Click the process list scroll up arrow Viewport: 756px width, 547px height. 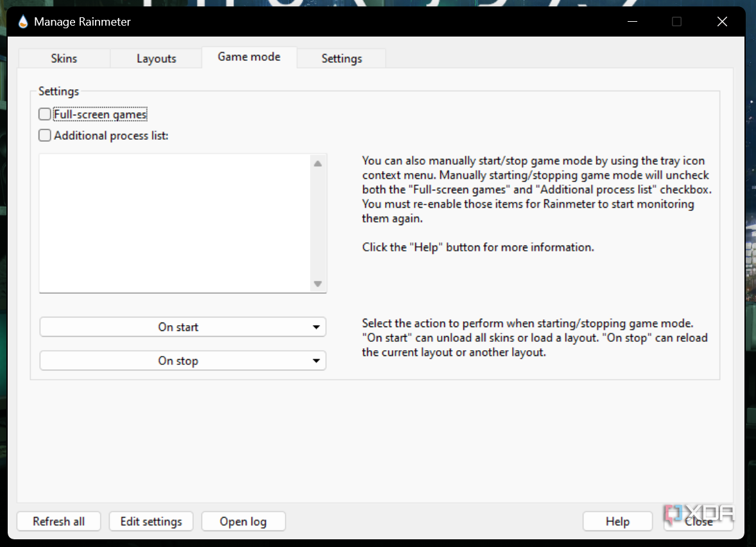(x=318, y=164)
